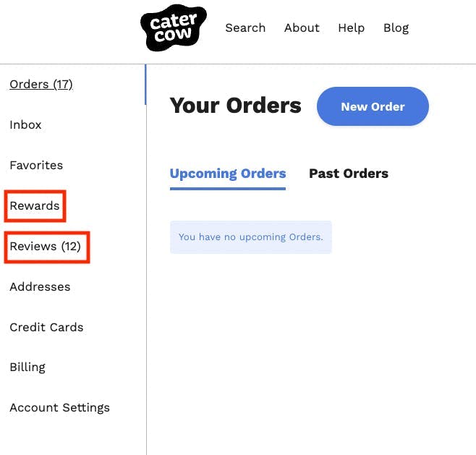
Task: Show your Favorites
Action: pos(36,166)
